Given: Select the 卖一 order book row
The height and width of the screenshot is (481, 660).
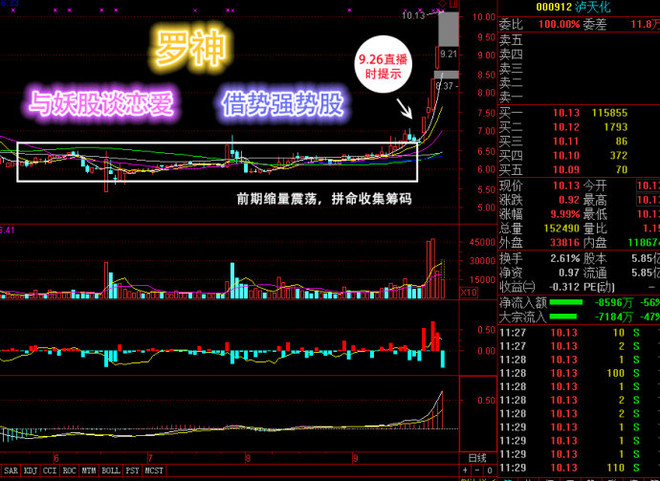Looking at the screenshot, I should coord(579,97).
